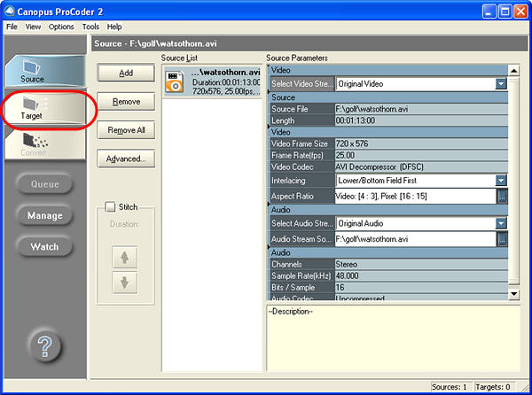Click the parameters scrollbar up arrow
532x395 pixels.
[x=514, y=71]
